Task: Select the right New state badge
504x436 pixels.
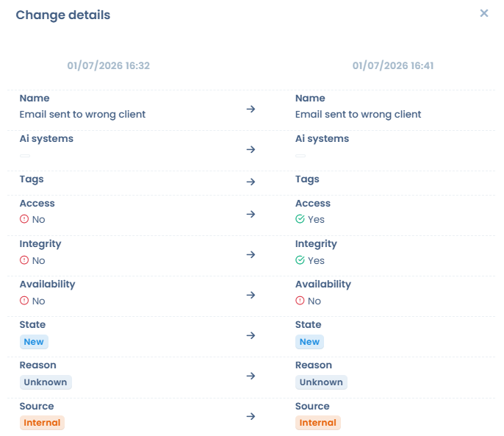Action: (x=309, y=342)
